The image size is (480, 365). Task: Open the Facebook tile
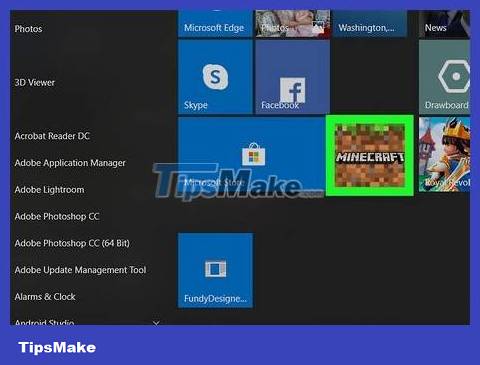pyautogui.click(x=292, y=77)
